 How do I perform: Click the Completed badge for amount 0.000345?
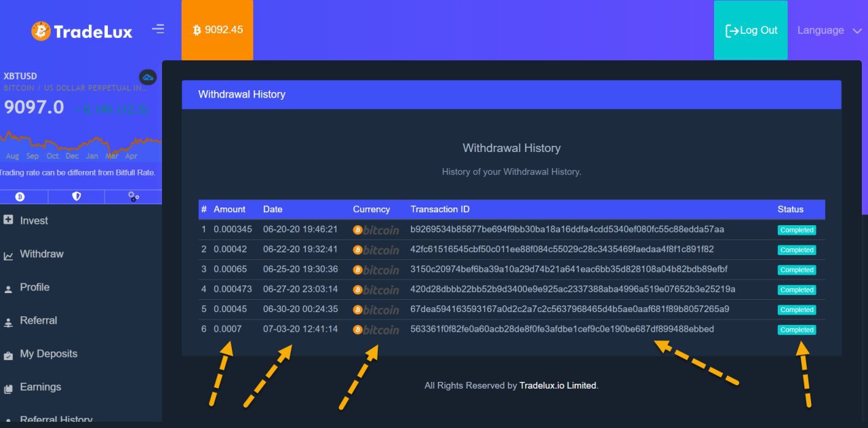coord(797,230)
